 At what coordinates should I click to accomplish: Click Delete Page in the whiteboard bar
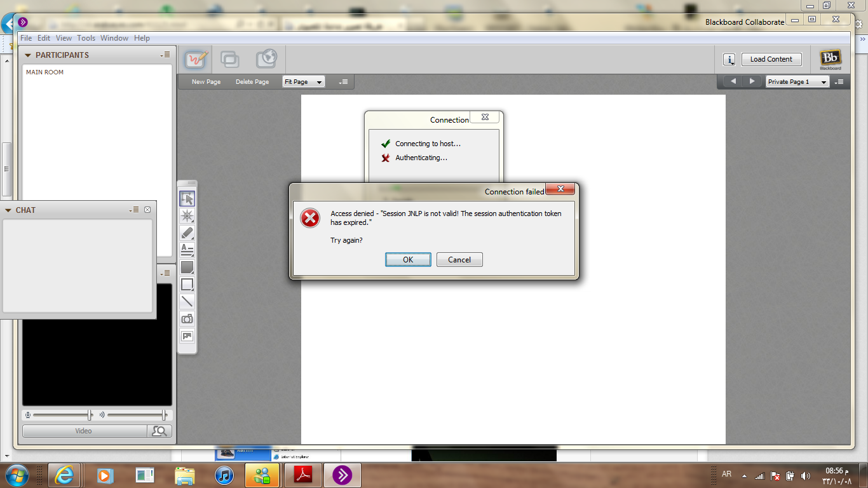(x=252, y=82)
